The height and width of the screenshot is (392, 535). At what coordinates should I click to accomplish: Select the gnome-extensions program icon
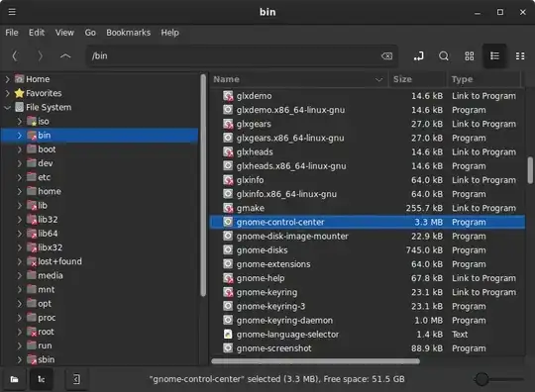coord(228,264)
